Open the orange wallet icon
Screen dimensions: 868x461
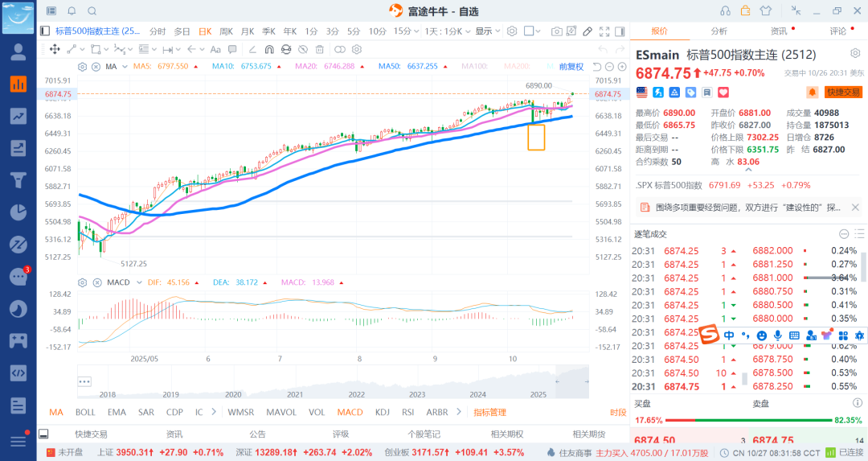coord(745,10)
